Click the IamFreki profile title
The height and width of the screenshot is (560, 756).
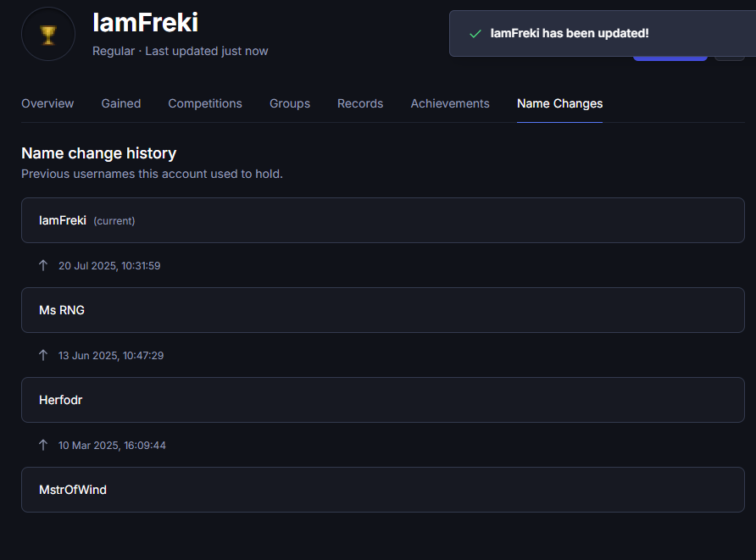[x=145, y=23]
